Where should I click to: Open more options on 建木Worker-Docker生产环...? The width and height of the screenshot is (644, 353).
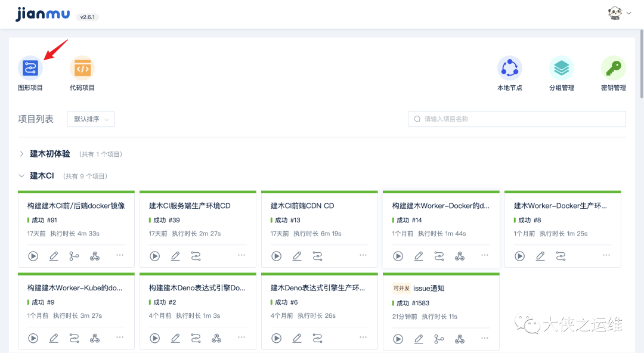[x=606, y=255]
